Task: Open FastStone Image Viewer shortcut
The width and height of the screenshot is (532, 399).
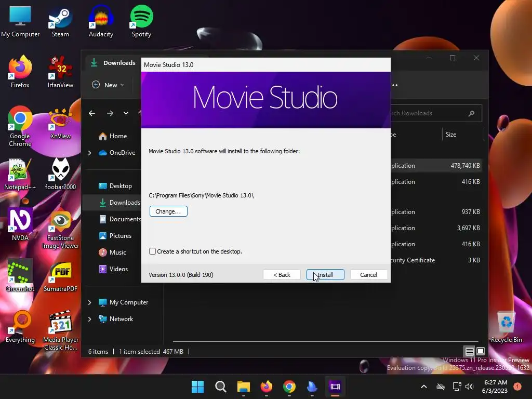Action: 60,229
